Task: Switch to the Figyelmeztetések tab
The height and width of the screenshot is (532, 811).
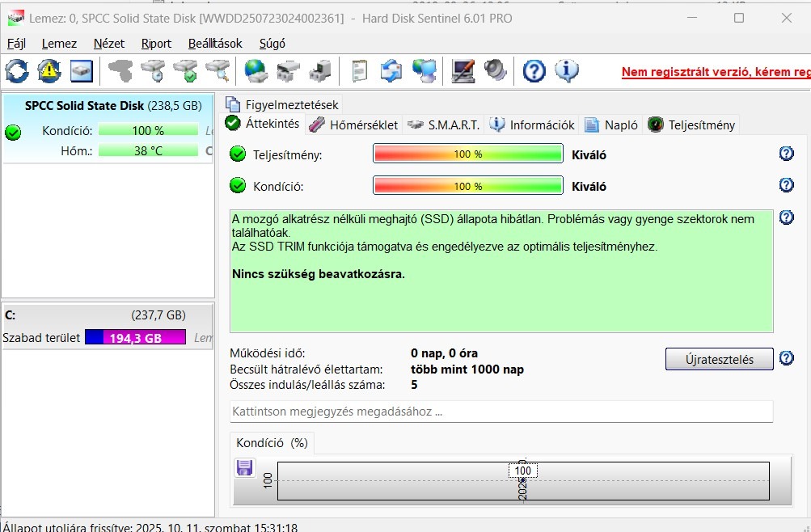Action: (x=282, y=105)
